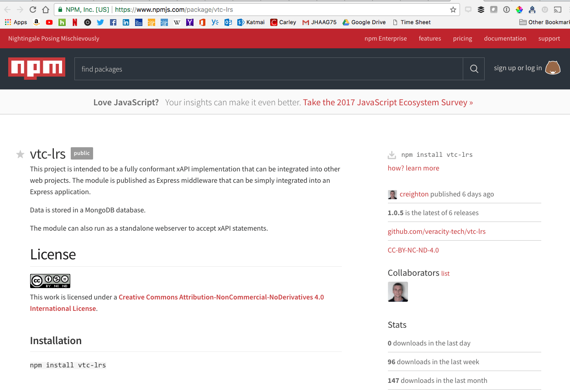Open the Twitter bookmark
The width and height of the screenshot is (570, 392).
[x=100, y=22]
